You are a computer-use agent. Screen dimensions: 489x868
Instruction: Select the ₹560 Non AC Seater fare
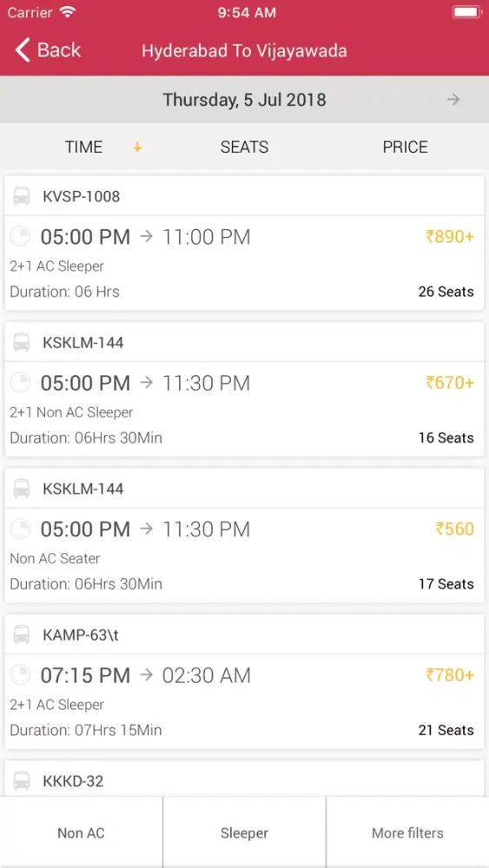[454, 529]
